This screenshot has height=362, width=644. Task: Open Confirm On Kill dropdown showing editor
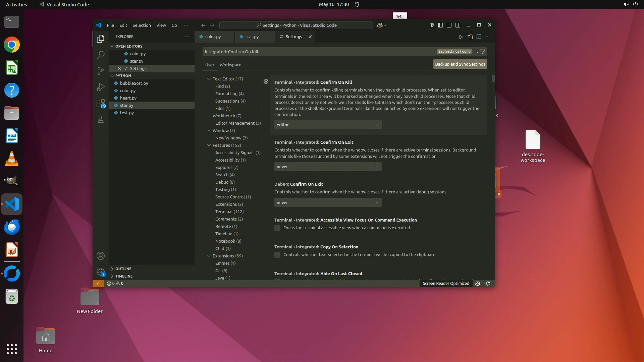328,125
